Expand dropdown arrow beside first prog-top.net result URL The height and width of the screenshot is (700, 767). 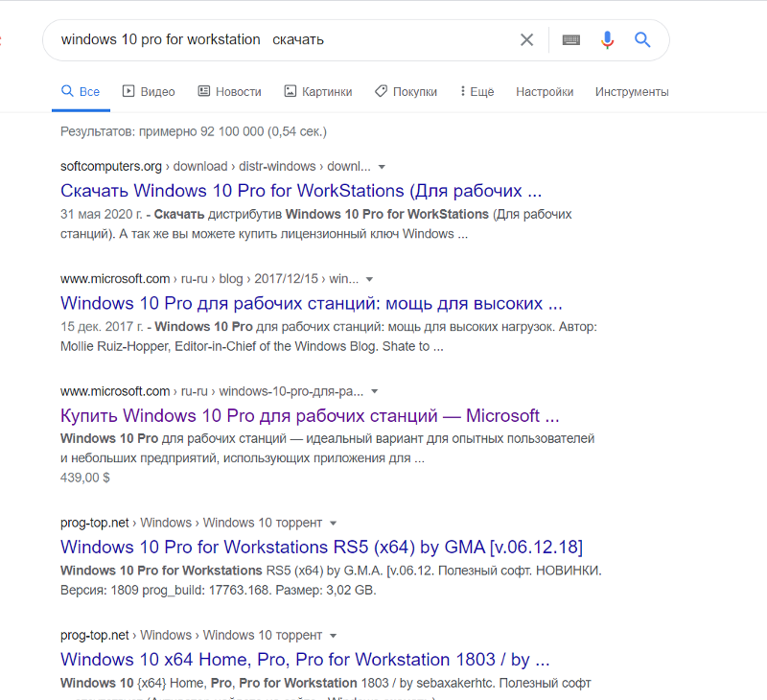click(x=333, y=524)
